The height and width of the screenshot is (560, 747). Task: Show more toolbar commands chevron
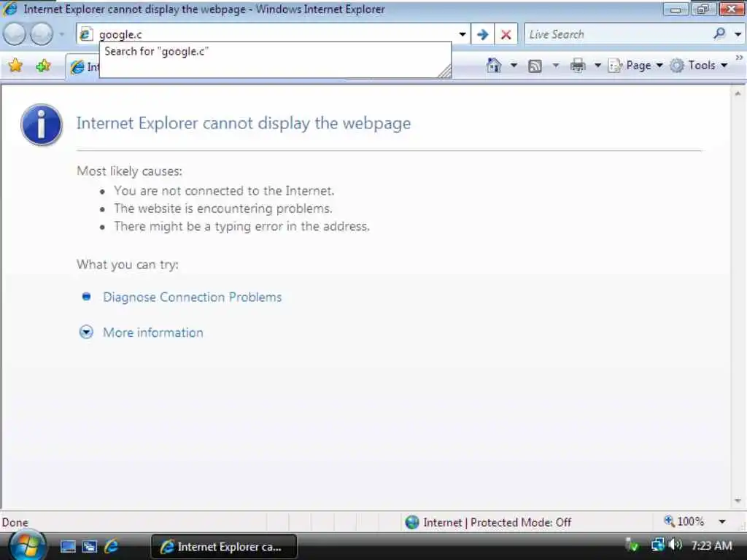pos(740,57)
